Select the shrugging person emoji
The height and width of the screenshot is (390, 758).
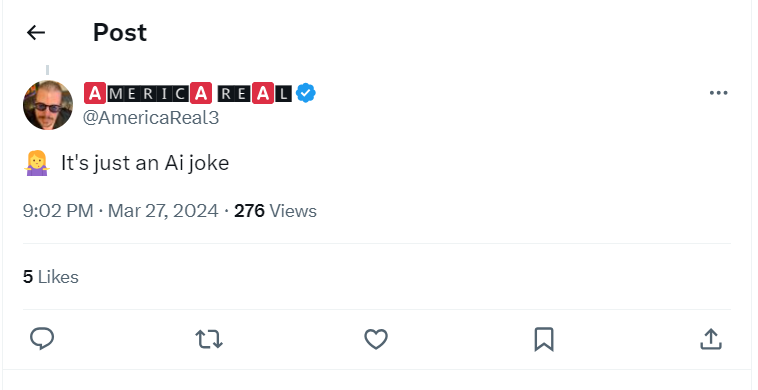(37, 163)
